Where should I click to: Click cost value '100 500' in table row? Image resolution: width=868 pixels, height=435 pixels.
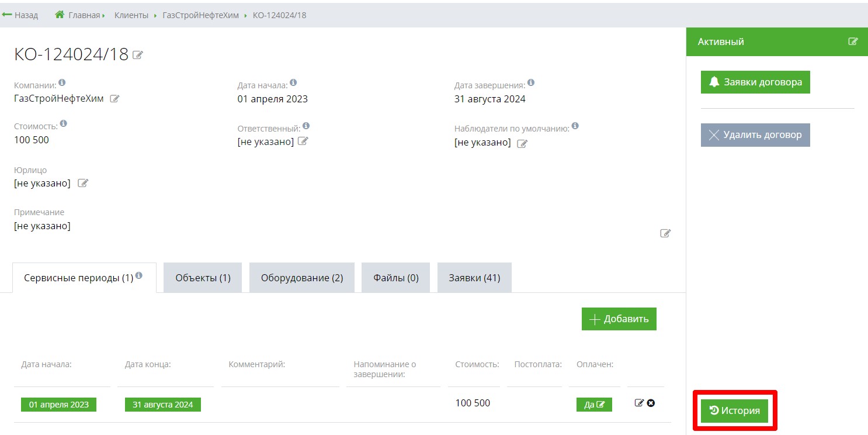point(473,403)
